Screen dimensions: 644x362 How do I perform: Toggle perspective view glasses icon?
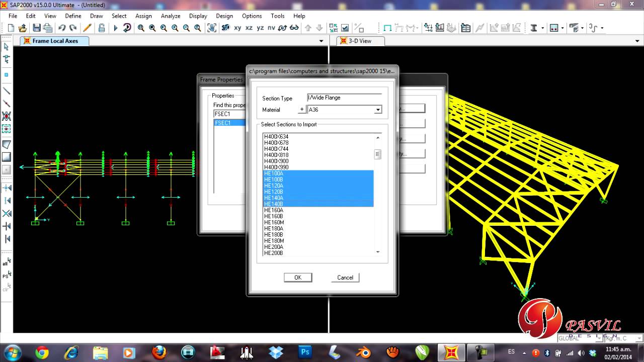click(x=294, y=28)
